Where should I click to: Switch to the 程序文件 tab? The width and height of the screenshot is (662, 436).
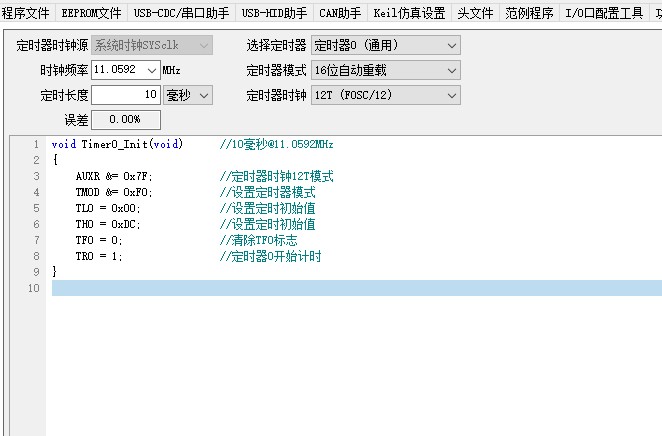[x=26, y=13]
